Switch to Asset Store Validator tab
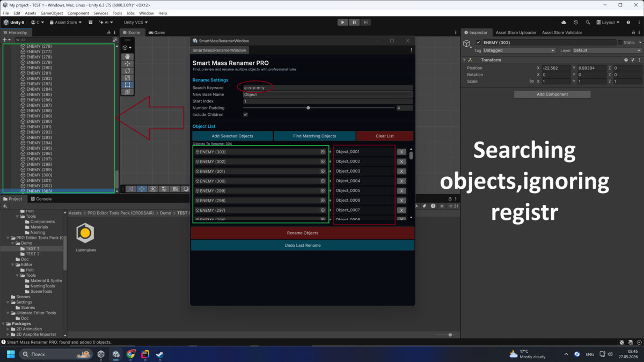Viewport: 644px width, 362px height. coord(562,33)
